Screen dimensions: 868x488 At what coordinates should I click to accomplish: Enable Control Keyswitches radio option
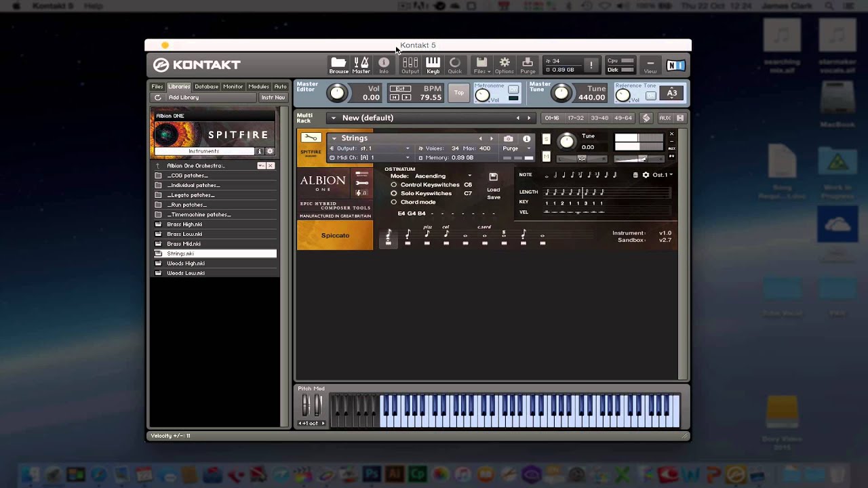pyautogui.click(x=393, y=185)
